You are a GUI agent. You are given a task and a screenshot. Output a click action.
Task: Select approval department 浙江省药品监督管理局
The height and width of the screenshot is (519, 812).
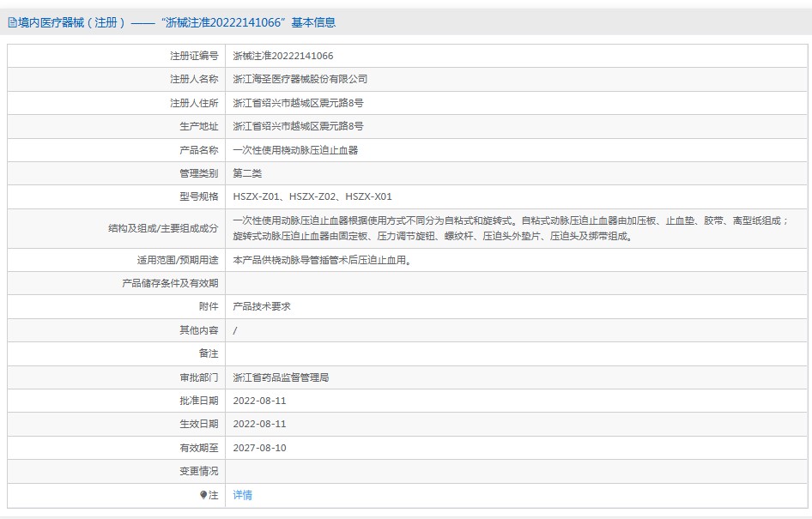pos(281,377)
